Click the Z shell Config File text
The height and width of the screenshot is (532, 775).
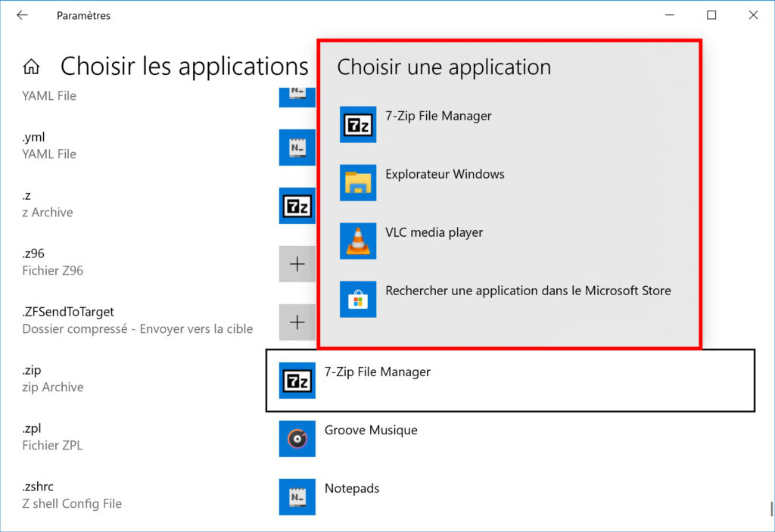(72, 503)
